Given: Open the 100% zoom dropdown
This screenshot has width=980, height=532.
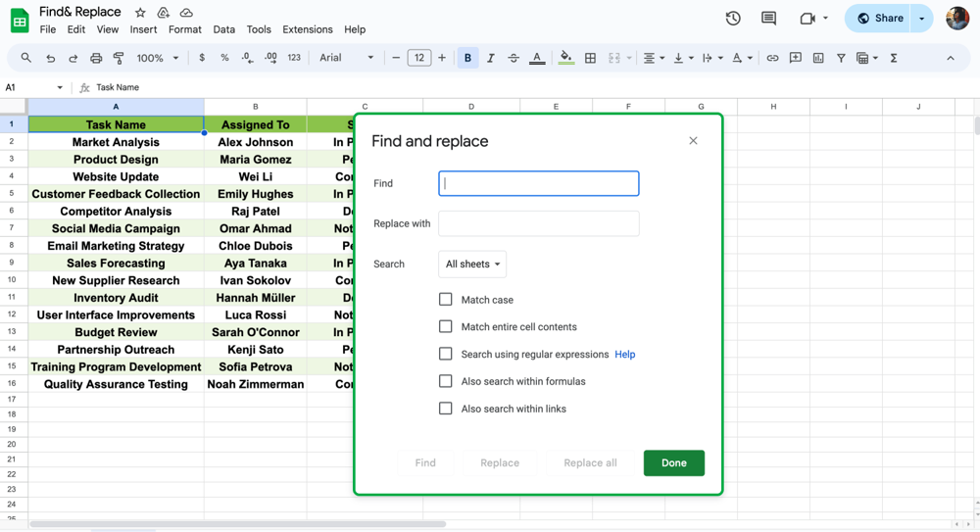Looking at the screenshot, I should 157,58.
